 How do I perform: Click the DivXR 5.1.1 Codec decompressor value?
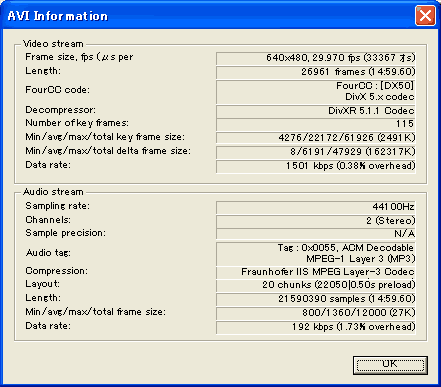[x=316, y=111]
